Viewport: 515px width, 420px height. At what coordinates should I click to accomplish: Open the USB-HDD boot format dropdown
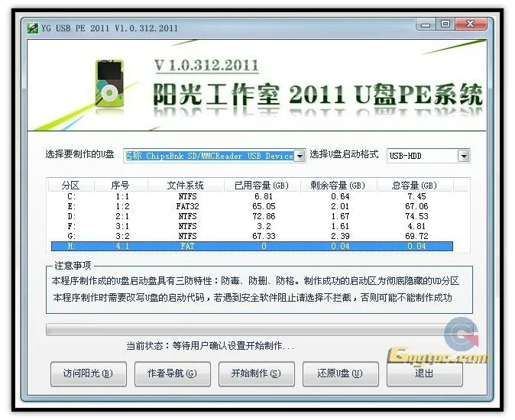463,156
